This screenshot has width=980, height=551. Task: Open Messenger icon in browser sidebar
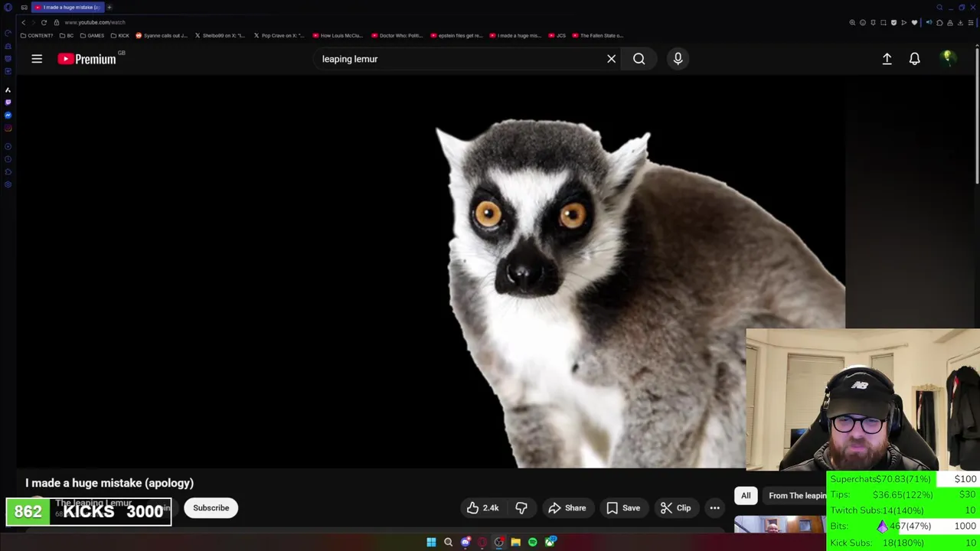click(8, 116)
